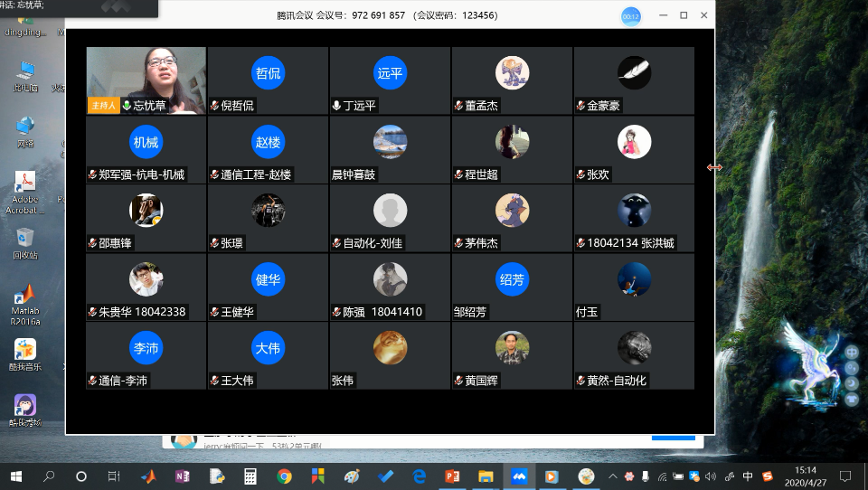Click the 大伟 blue avatar circle
This screenshot has width=868, height=490.
tap(268, 348)
